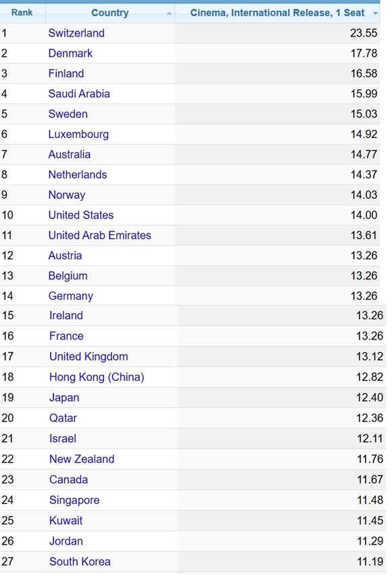
Task: Click the Cinema price column sort arrow
Action: click(x=375, y=14)
